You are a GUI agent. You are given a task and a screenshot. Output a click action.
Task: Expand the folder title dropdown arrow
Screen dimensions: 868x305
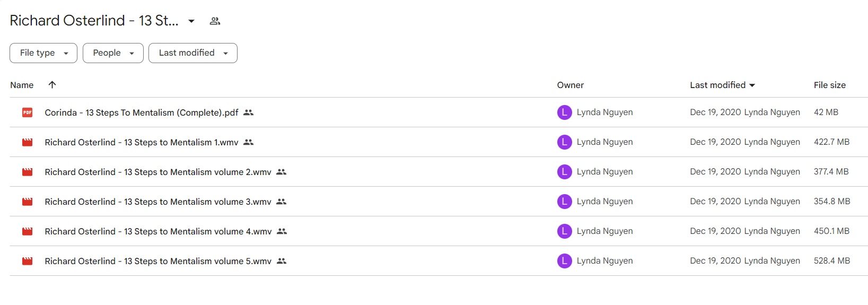point(191,21)
